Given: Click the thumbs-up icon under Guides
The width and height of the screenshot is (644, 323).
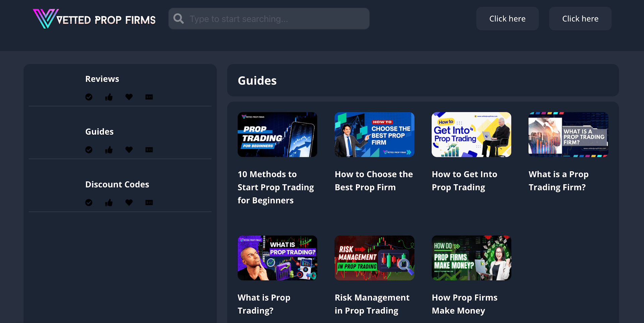Looking at the screenshot, I should (x=109, y=150).
